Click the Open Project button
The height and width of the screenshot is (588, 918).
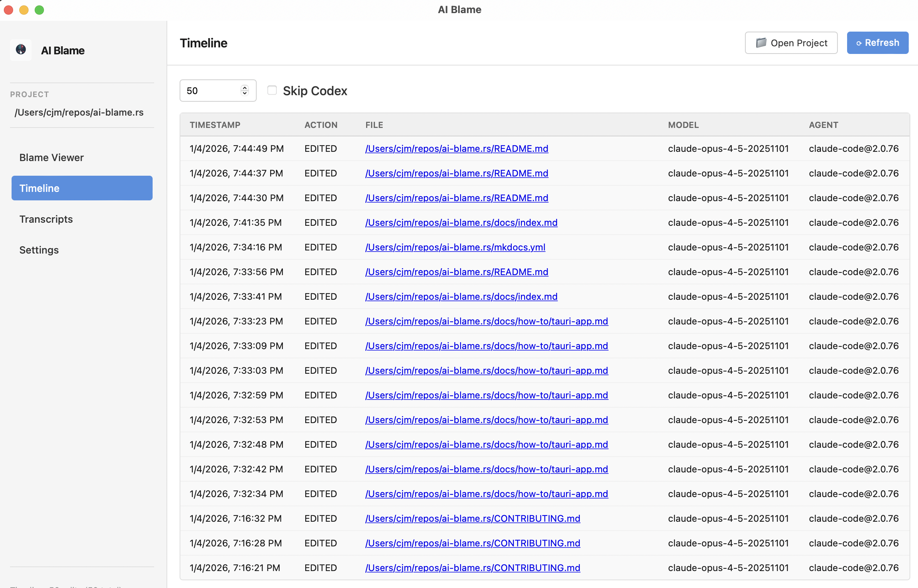791,43
